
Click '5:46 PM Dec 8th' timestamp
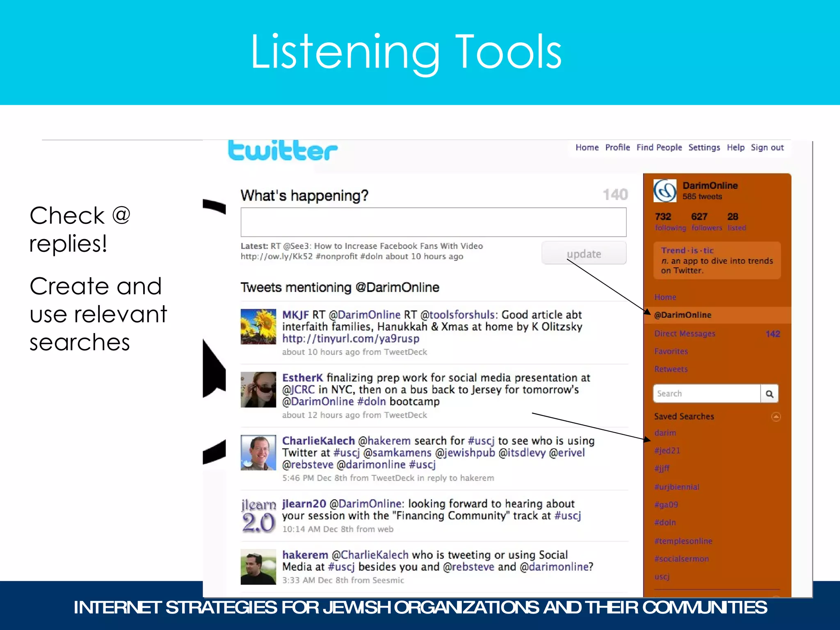[x=315, y=478]
